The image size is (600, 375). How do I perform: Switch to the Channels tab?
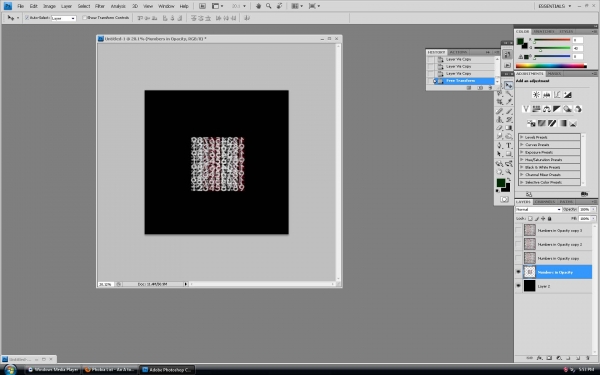click(545, 202)
